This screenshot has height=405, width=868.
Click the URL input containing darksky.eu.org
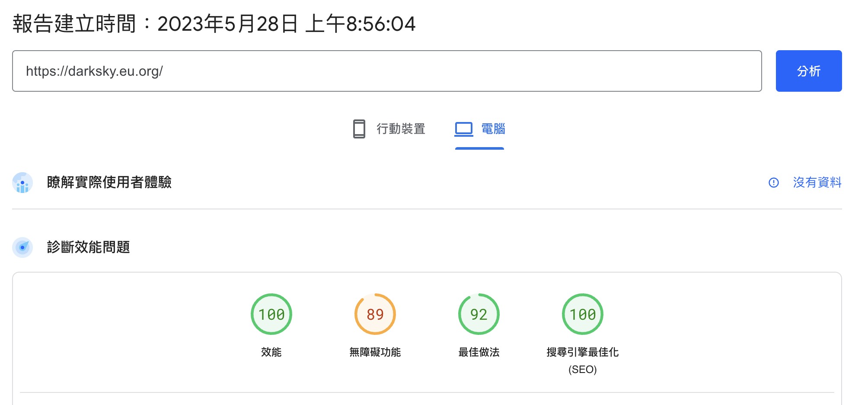pyautogui.click(x=387, y=71)
